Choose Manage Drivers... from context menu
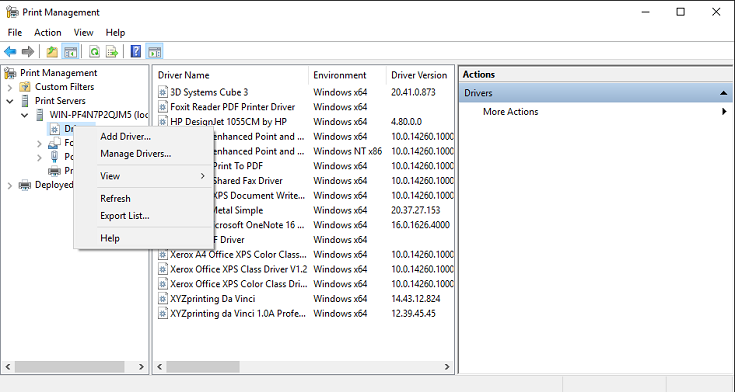Viewport: 735px width, 392px height. [x=135, y=154]
